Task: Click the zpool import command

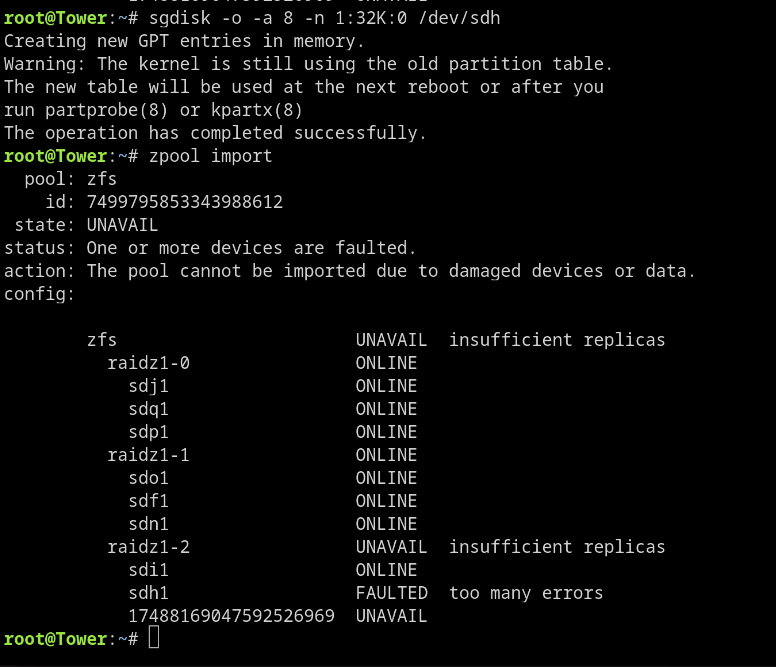Action: [x=210, y=156]
